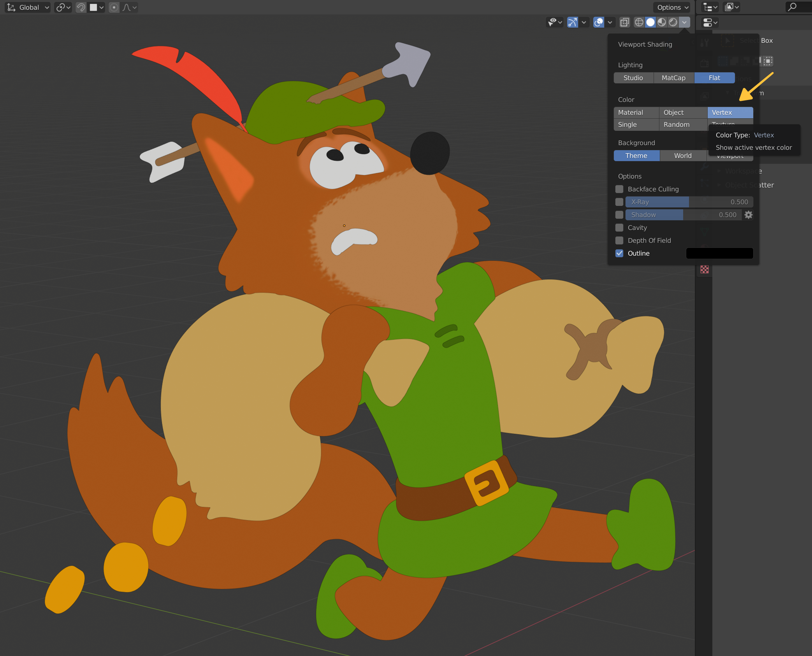
Task: Open the Options dropdown in header
Action: click(672, 7)
